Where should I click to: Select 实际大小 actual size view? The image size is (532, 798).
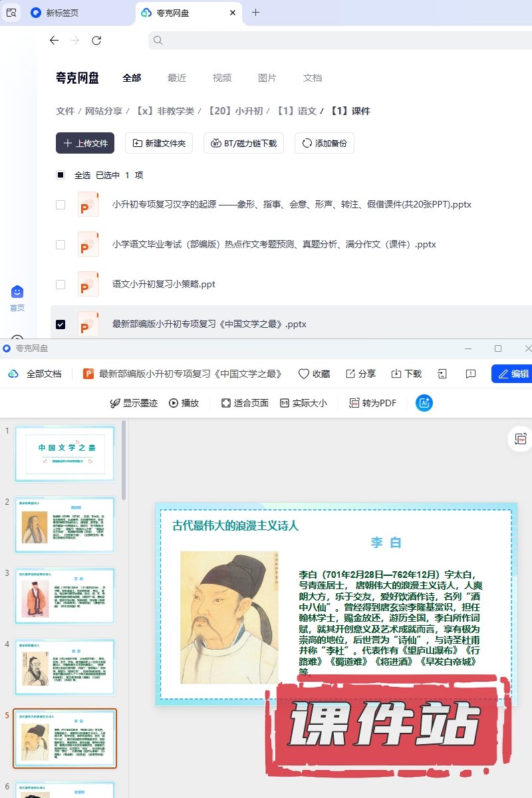303,403
